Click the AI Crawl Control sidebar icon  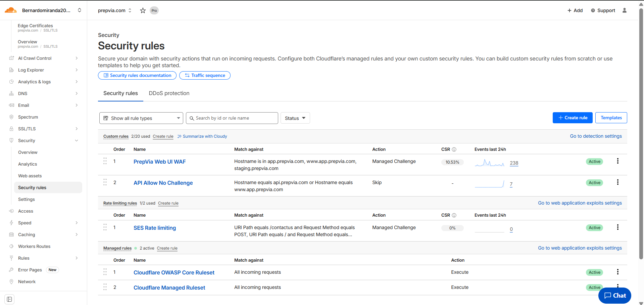pyautogui.click(x=11, y=58)
